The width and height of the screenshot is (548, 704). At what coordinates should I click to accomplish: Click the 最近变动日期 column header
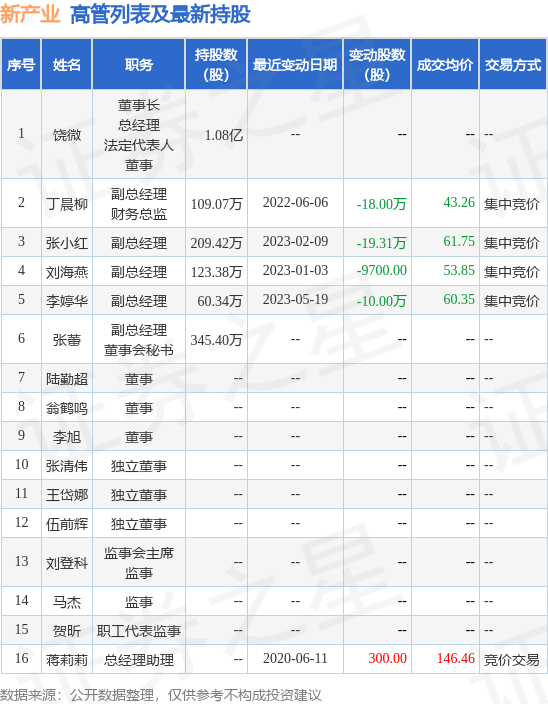(295, 65)
